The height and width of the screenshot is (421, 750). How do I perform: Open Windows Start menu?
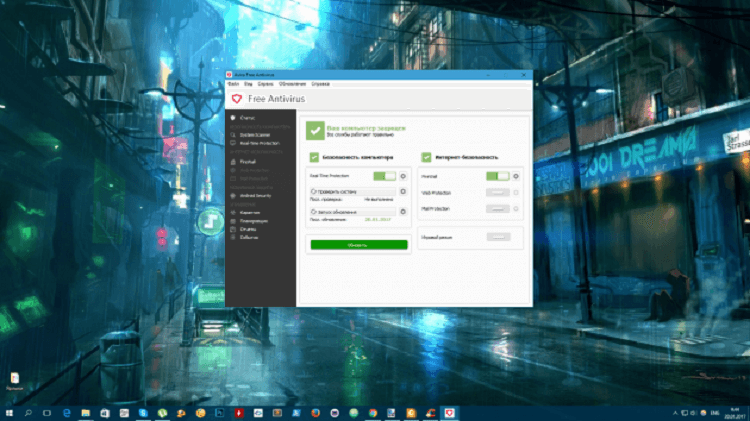tap(10, 412)
